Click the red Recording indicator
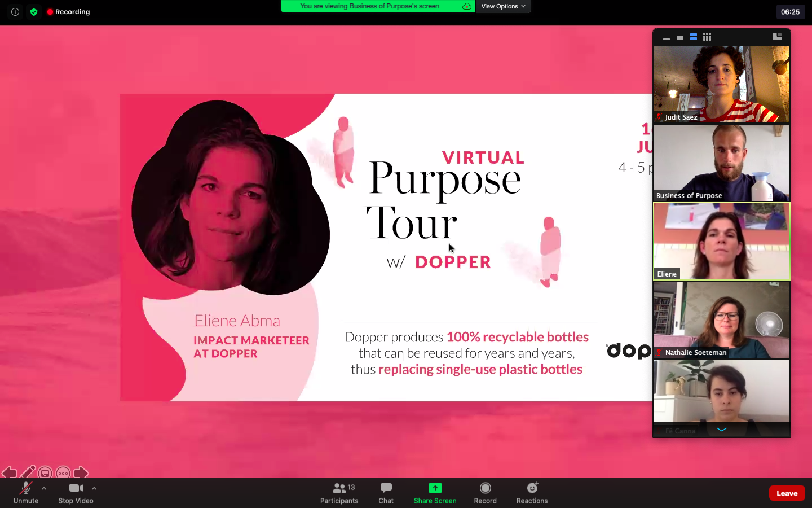The height and width of the screenshot is (508, 812). point(68,12)
